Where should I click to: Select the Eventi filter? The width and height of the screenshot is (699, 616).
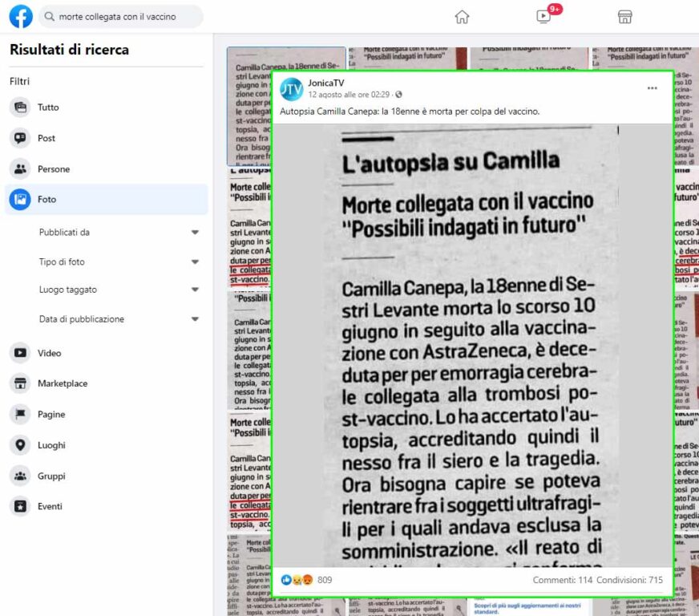click(x=106, y=506)
